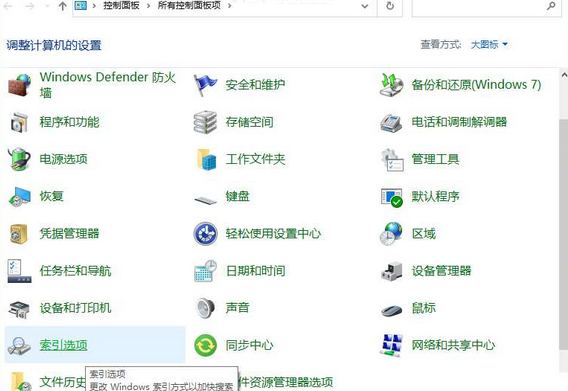The image size is (568, 391).
Task: Click the search control panel field
Action: (487, 7)
